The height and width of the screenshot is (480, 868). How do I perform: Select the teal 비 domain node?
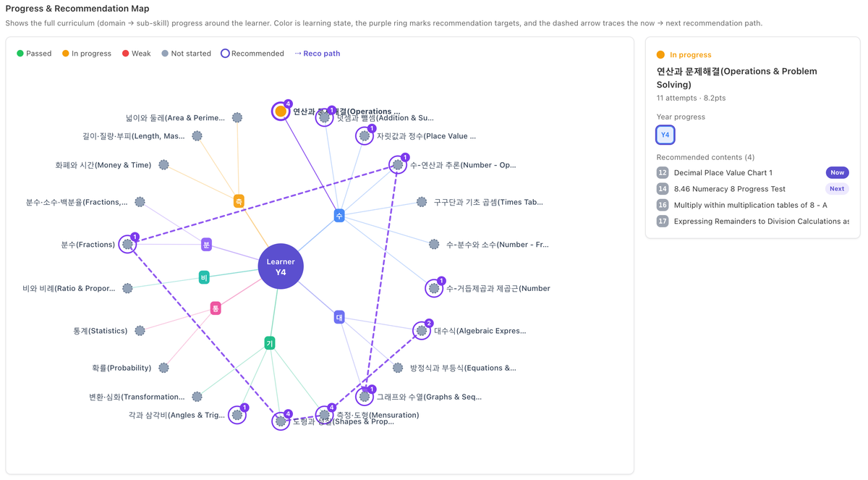[x=204, y=277]
